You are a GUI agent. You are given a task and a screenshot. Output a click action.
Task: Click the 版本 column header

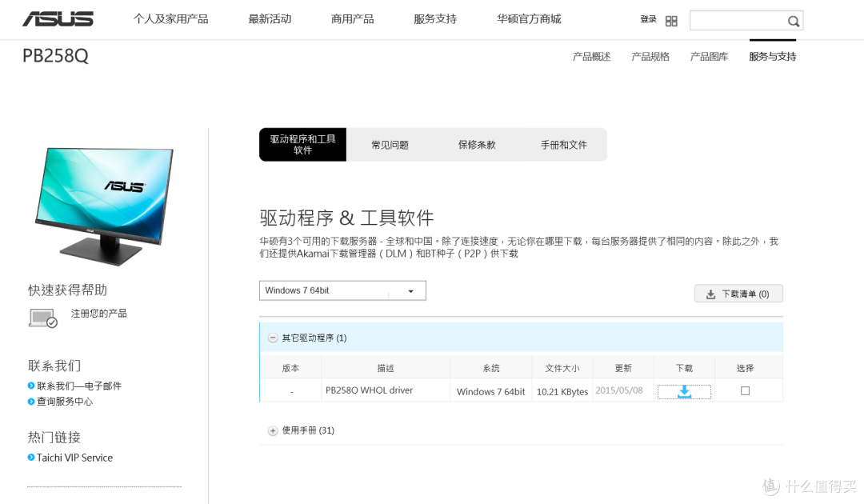tap(291, 368)
